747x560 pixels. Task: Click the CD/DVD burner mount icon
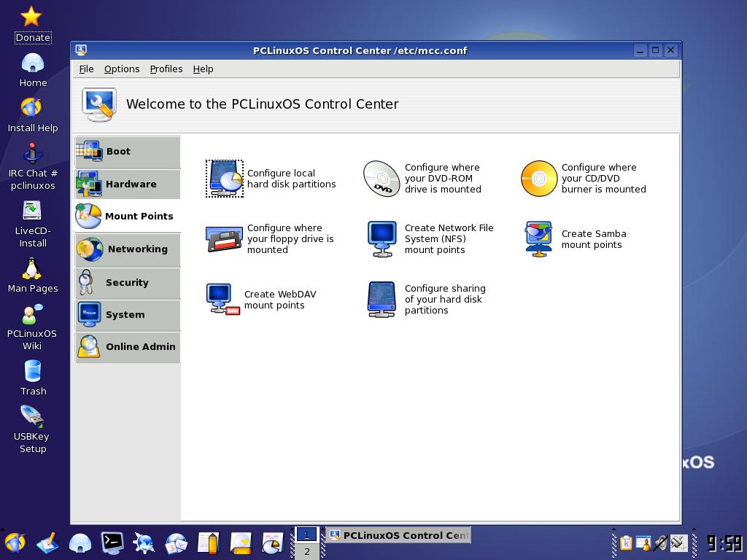(x=539, y=179)
